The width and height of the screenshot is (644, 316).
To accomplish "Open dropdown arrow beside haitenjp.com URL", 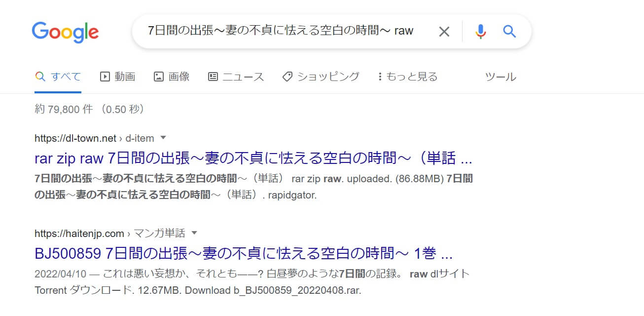I will (194, 233).
